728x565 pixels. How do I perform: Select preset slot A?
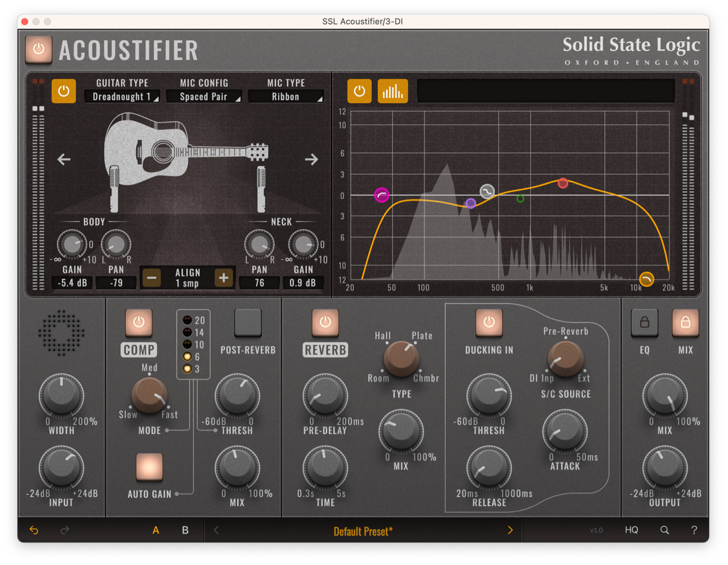point(156,530)
